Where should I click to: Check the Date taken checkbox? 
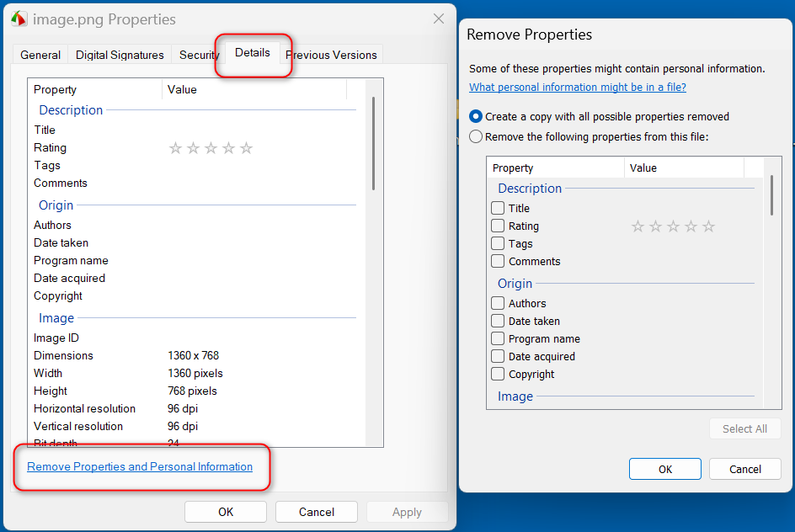tap(498, 321)
